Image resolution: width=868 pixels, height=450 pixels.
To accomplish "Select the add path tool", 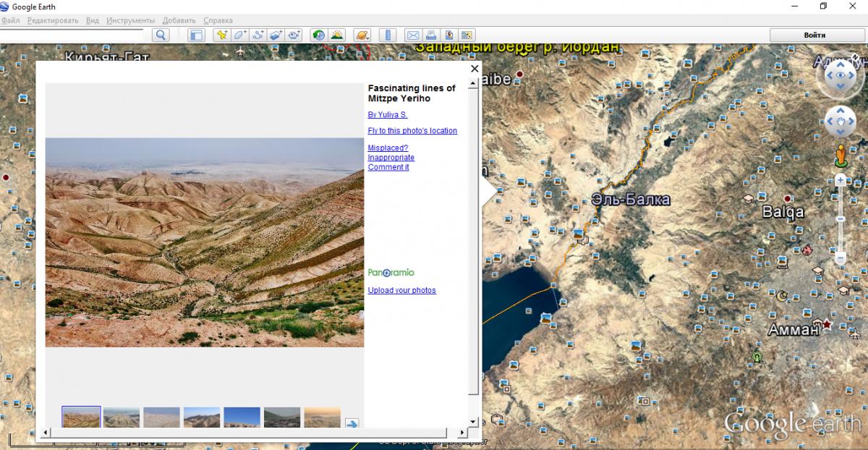I will coord(258,35).
